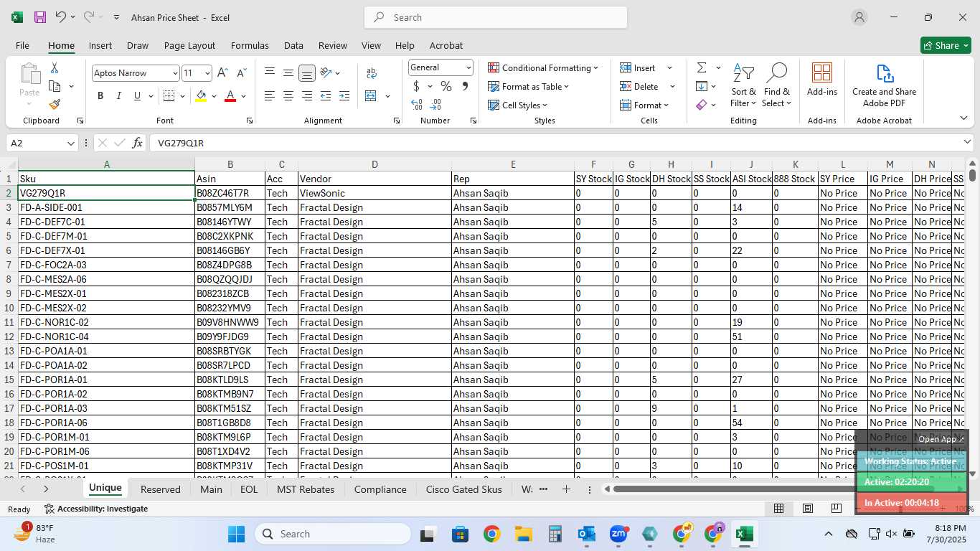The height and width of the screenshot is (551, 980).
Task: Click Increase Font Size icon
Action: (222, 73)
